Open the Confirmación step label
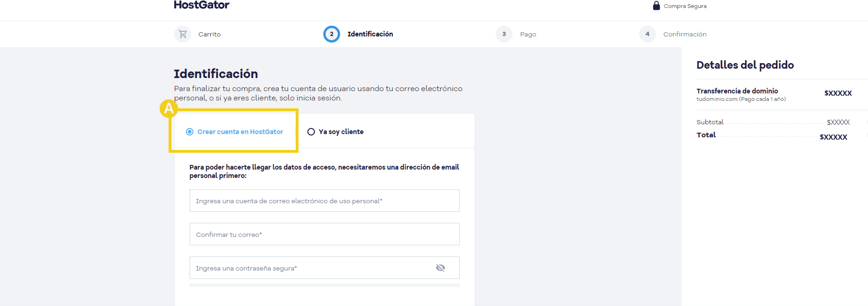 tap(685, 35)
